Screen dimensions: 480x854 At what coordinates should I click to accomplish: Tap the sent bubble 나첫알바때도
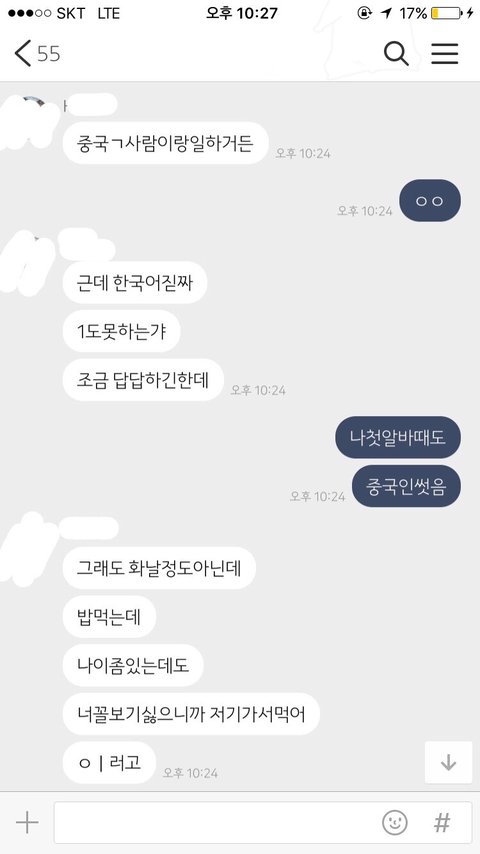coord(398,437)
